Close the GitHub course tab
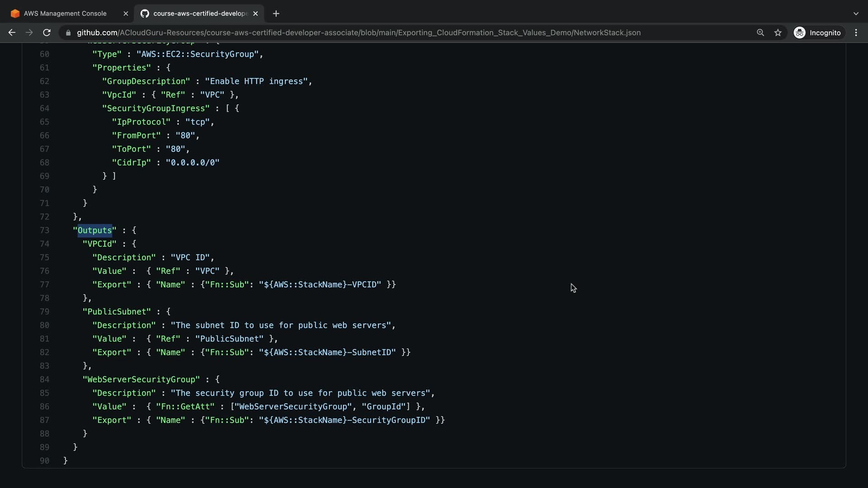This screenshot has width=868, height=488. [255, 14]
